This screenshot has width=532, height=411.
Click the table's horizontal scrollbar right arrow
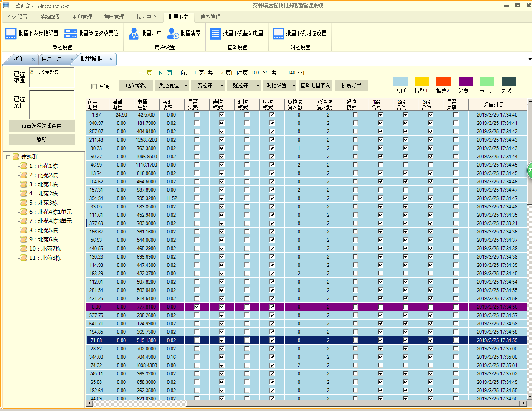click(523, 403)
